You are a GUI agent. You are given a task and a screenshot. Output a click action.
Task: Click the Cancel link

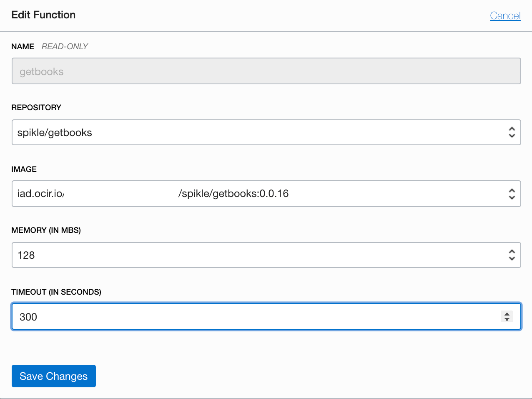click(505, 16)
